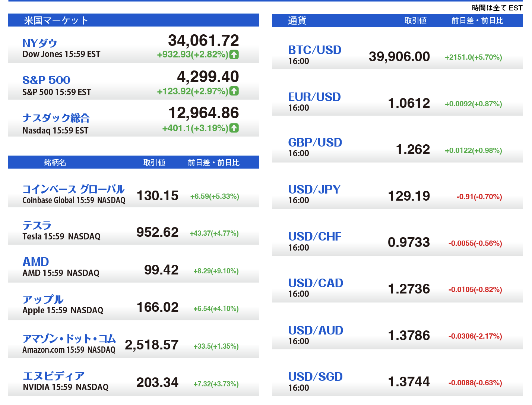Click the green up arrow beside S&P 500 change
This screenshot has width=532, height=405.
pos(234,91)
